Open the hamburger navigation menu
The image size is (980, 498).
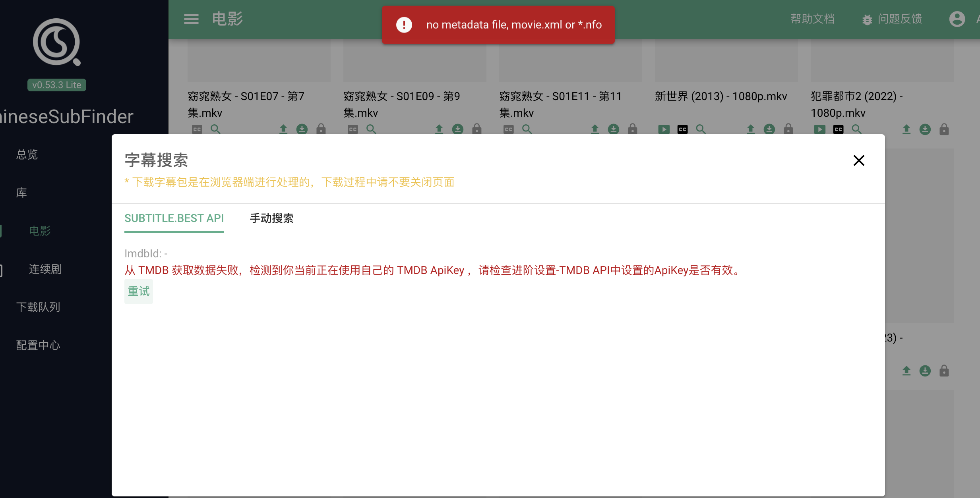click(x=191, y=19)
